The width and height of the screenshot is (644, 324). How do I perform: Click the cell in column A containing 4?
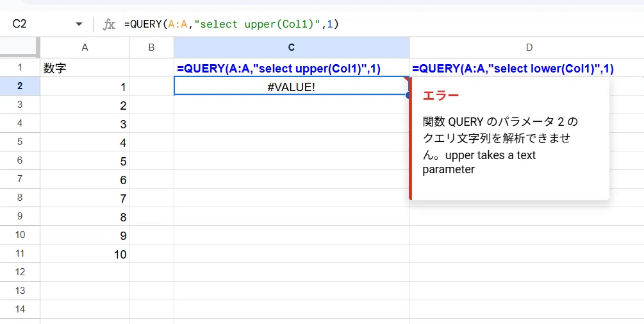click(85, 142)
